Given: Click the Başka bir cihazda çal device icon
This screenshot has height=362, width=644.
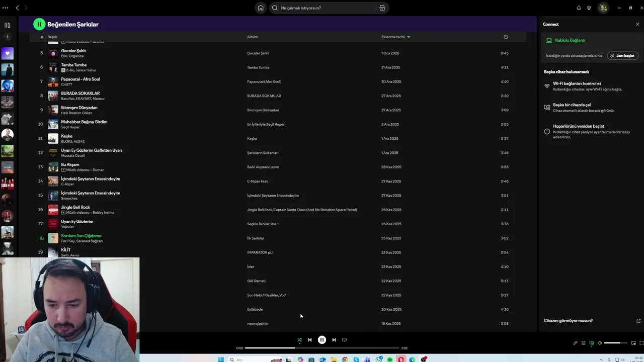Looking at the screenshot, I should (547, 108).
